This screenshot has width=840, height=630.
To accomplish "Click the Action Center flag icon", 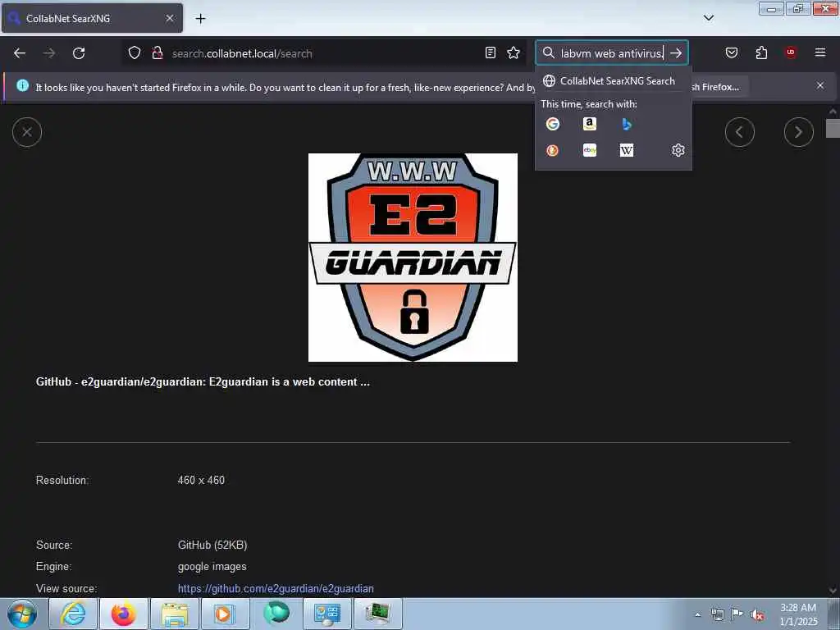I will click(x=737, y=614).
